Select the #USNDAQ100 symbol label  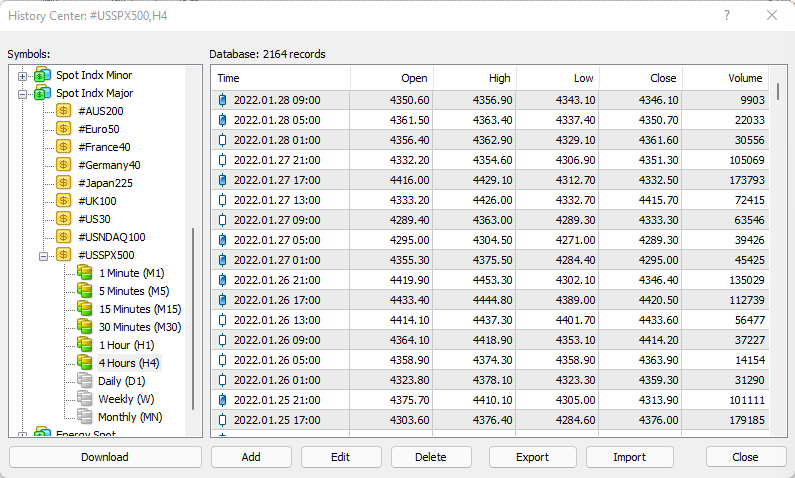point(112,237)
